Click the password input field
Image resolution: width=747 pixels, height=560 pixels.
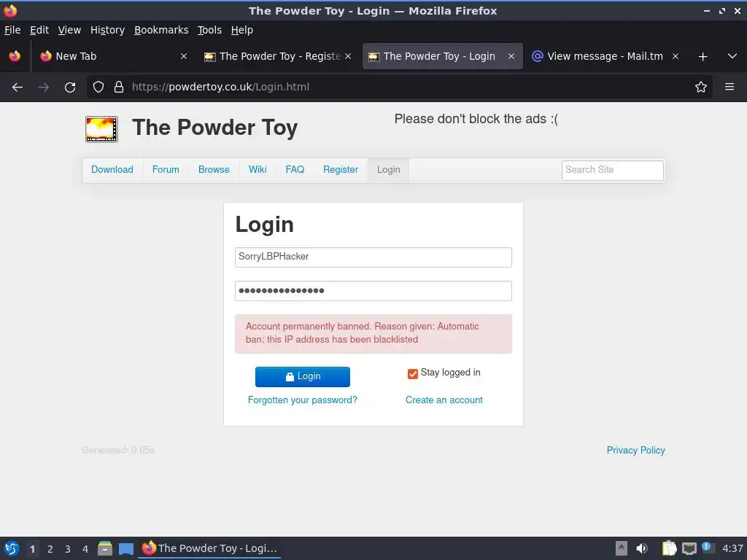[x=373, y=291]
